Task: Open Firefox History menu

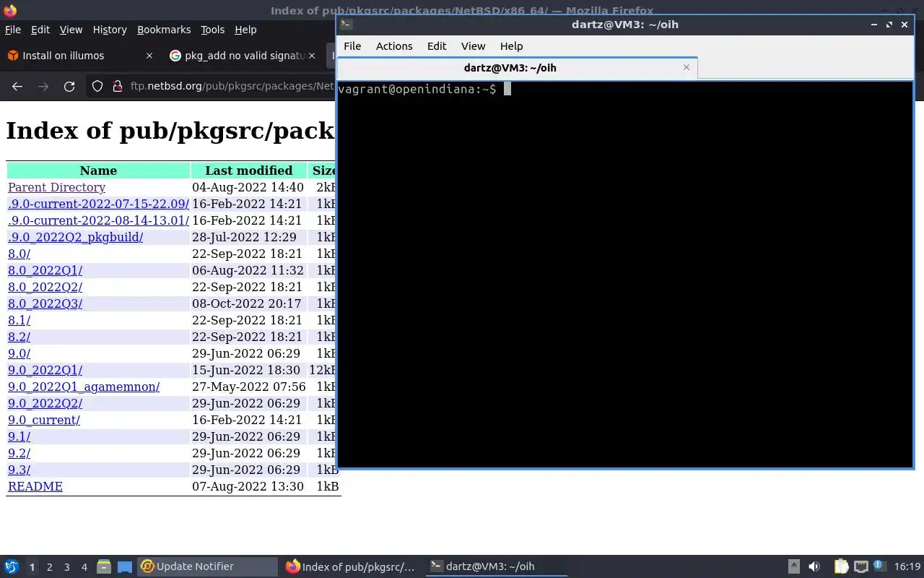Action: (x=110, y=30)
